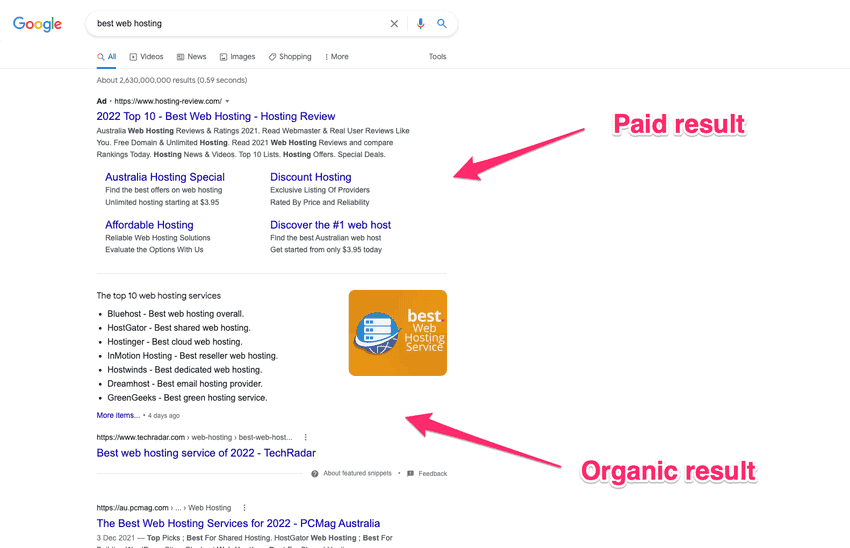850x548 pixels.
Task: Switch to the Videos tab
Action: 146,56
